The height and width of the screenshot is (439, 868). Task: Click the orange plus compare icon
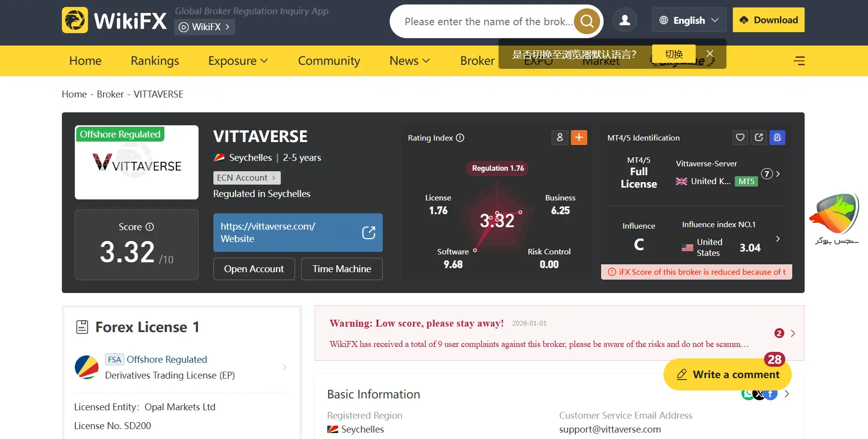pyautogui.click(x=579, y=138)
